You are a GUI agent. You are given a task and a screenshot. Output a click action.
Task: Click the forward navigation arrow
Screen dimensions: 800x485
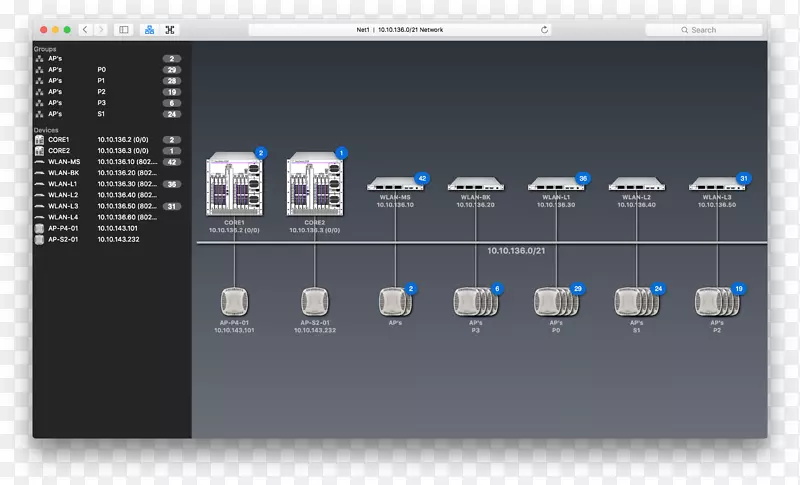(98, 30)
